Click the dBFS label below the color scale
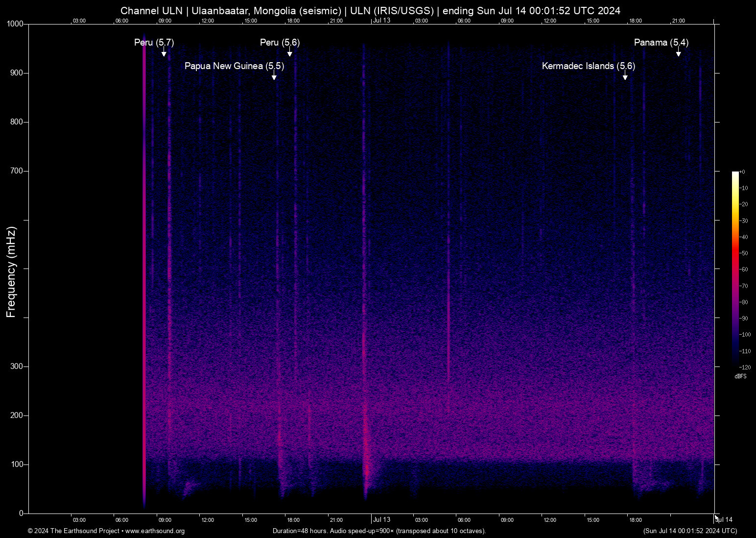The image size is (756, 538). pos(740,376)
